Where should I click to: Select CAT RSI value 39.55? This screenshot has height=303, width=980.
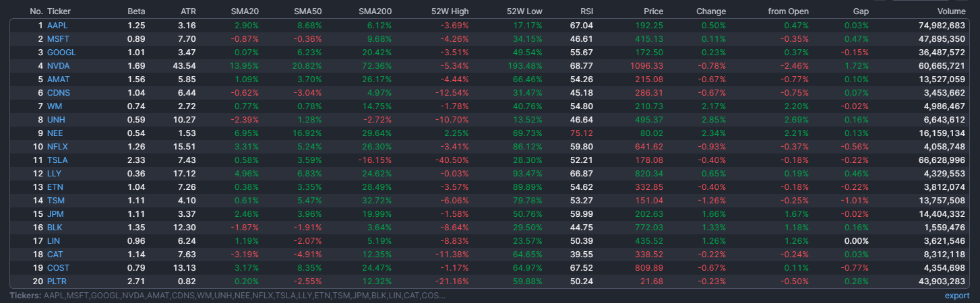pyautogui.click(x=582, y=254)
